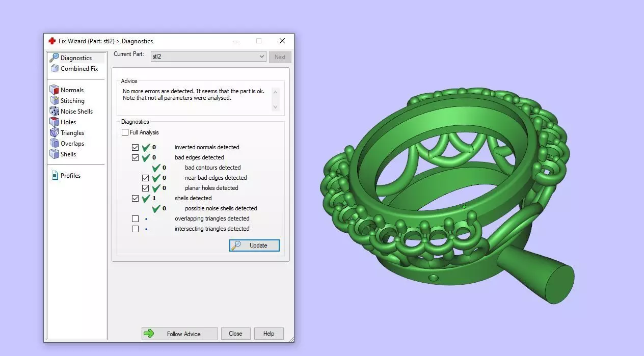Viewport: 644px width, 356px height.
Task: Click green checkmark beside planar holes detected
Action: pos(156,188)
